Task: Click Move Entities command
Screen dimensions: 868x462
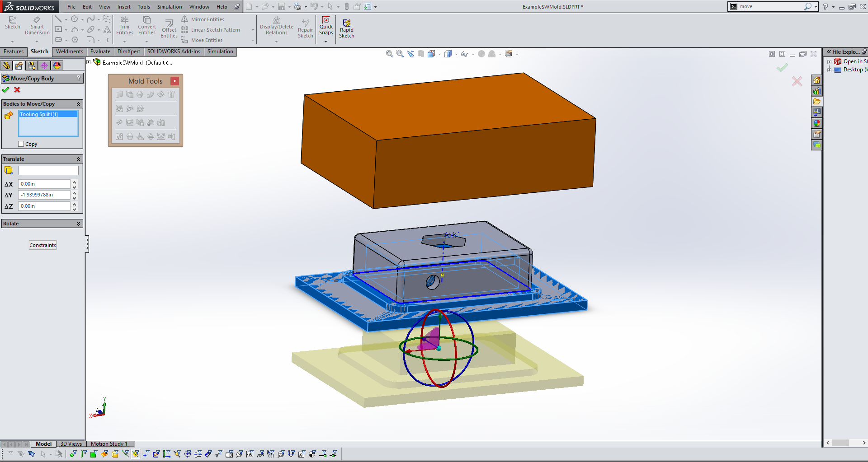Action: [x=202, y=40]
